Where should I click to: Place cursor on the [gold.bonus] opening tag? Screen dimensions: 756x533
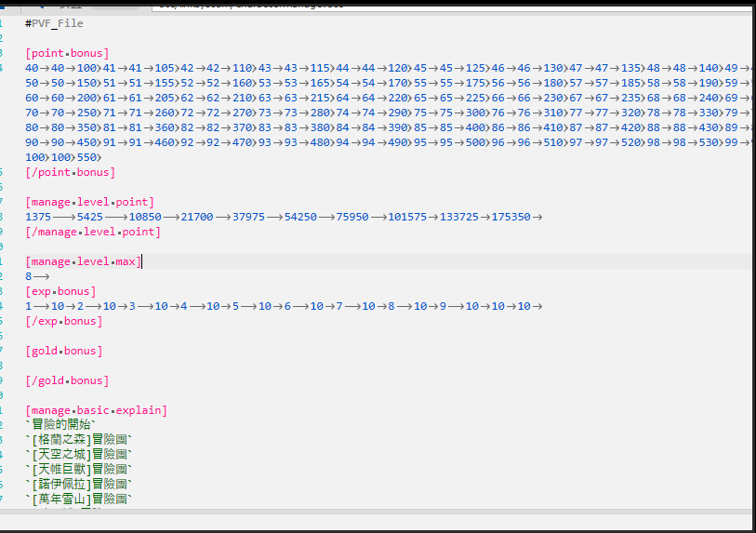(x=64, y=352)
